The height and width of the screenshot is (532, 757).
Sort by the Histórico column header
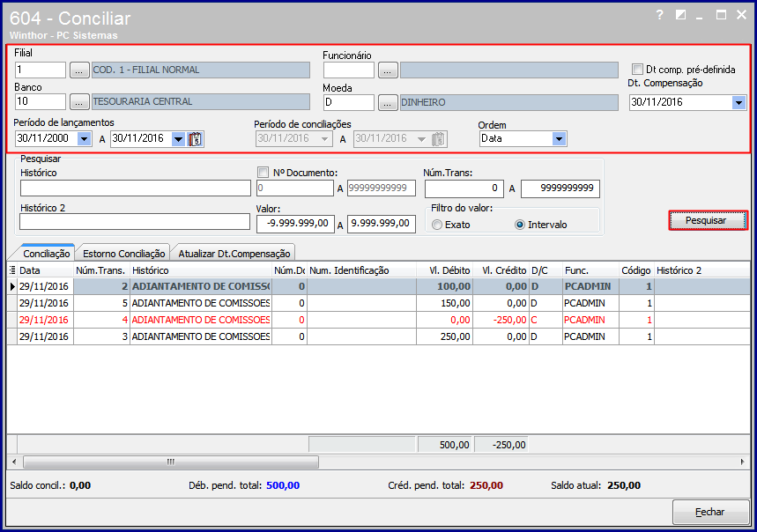pos(201,270)
